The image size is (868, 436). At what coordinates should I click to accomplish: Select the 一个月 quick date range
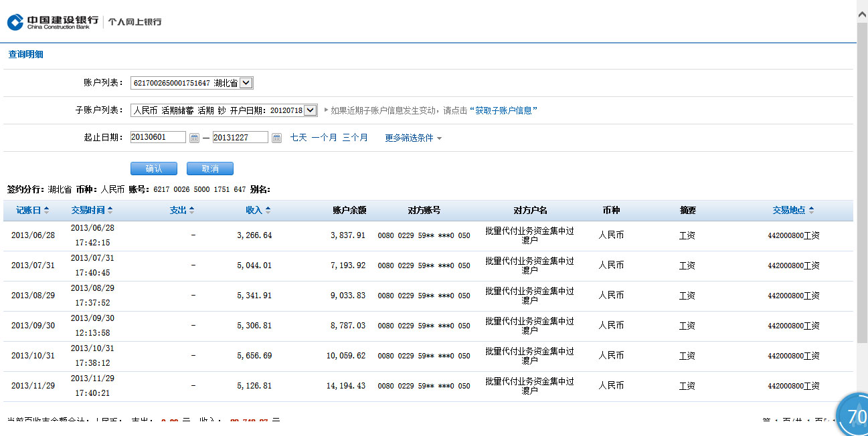(324, 137)
